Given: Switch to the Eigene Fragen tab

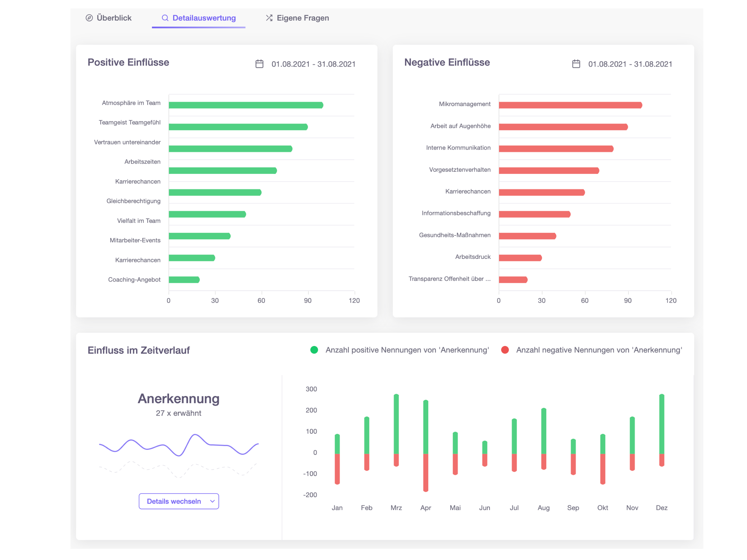Looking at the screenshot, I should [x=303, y=18].
